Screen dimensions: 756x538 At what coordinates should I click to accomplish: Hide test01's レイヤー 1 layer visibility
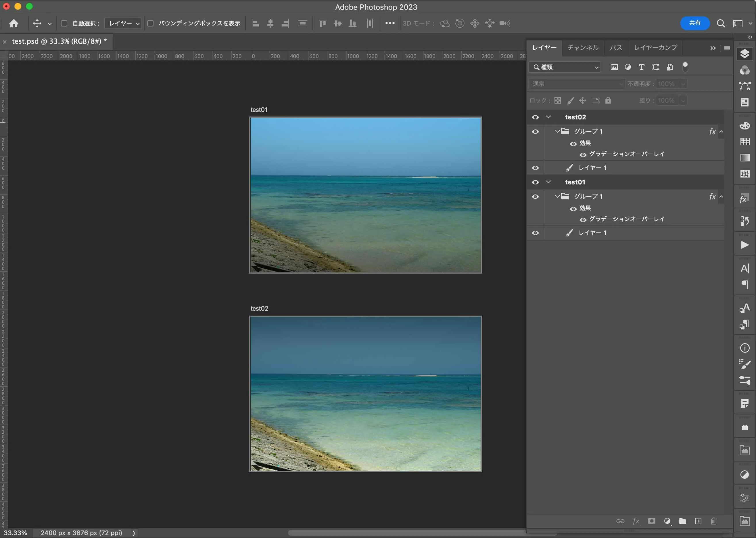coord(535,233)
